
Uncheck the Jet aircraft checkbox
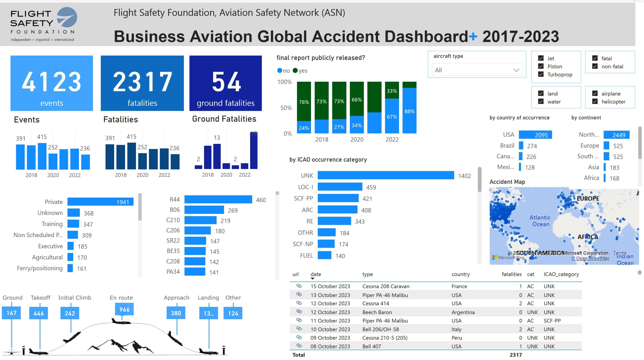coord(540,58)
